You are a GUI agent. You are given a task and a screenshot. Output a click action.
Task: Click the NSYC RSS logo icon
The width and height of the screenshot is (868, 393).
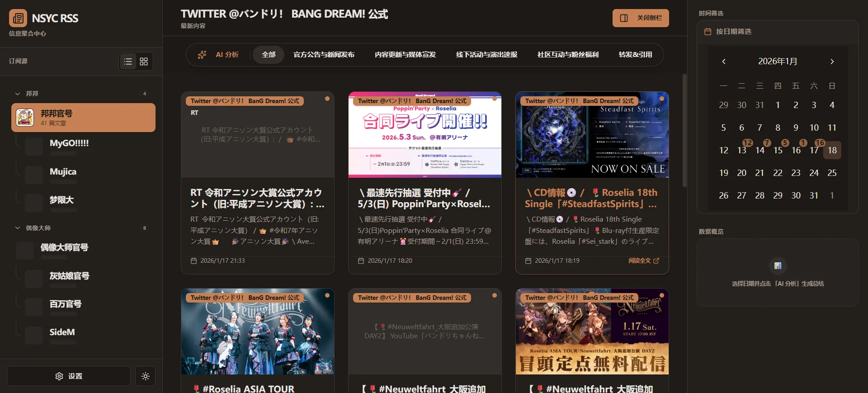pos(18,18)
